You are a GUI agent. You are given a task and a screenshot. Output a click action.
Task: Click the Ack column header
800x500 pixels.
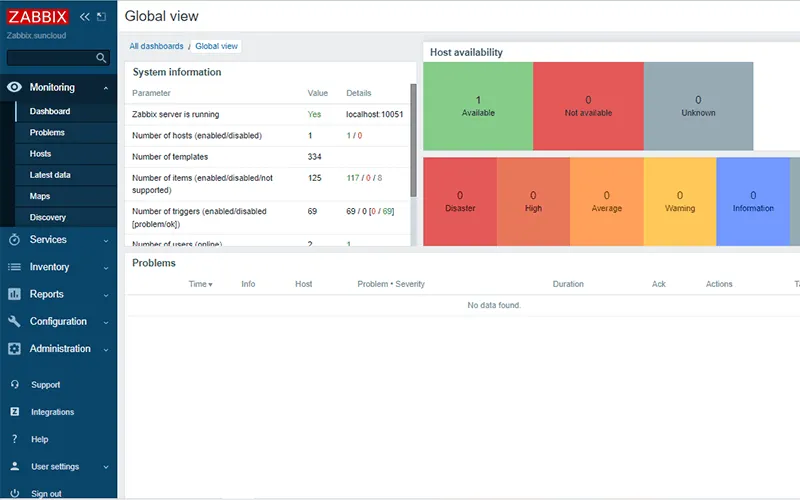tap(659, 284)
